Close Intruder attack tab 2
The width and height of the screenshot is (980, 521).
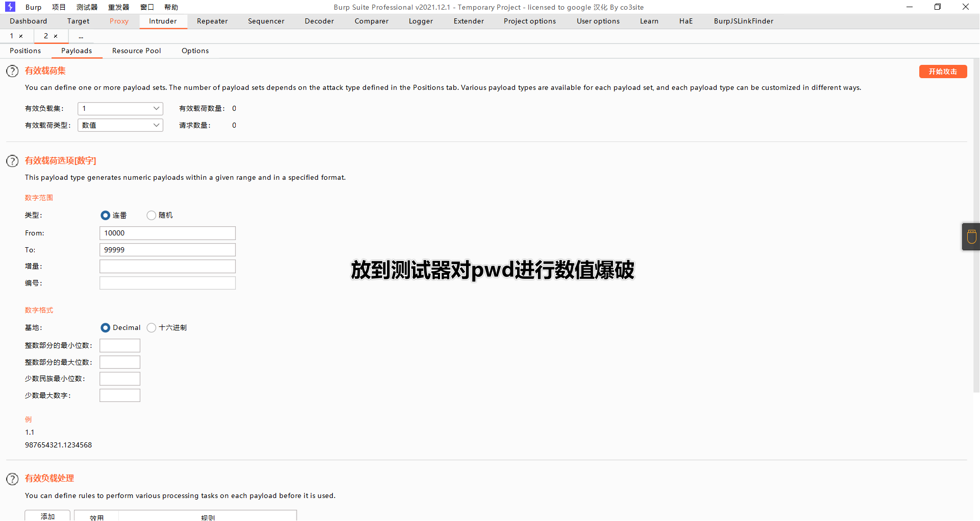tap(56, 36)
